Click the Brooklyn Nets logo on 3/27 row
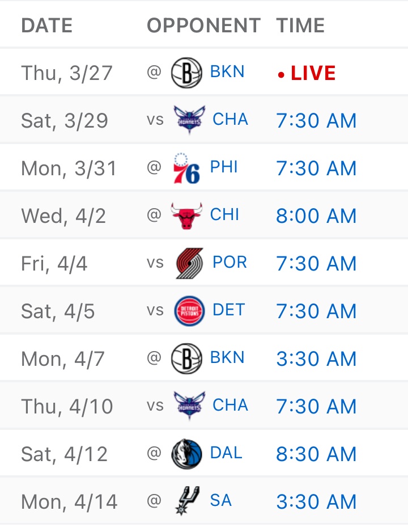The width and height of the screenshot is (408, 532). click(186, 73)
